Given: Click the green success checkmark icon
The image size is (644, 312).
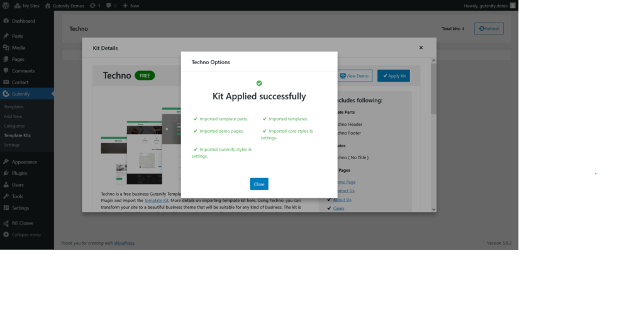Looking at the screenshot, I should click(259, 83).
